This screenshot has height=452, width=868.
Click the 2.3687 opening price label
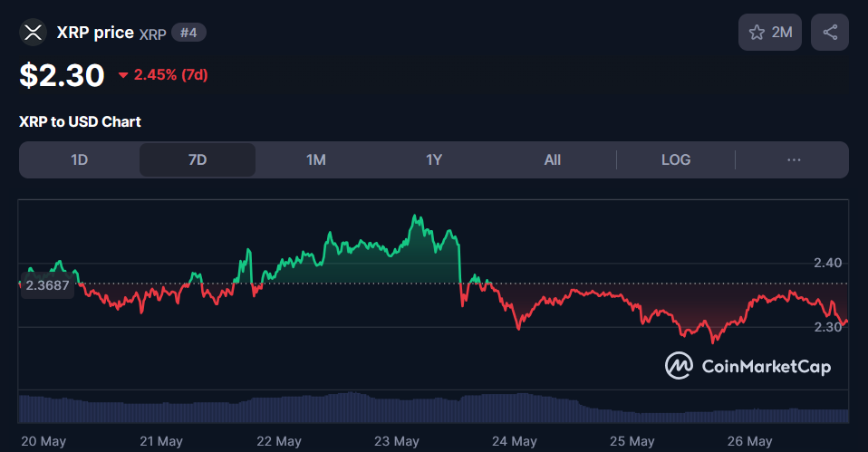click(x=48, y=285)
